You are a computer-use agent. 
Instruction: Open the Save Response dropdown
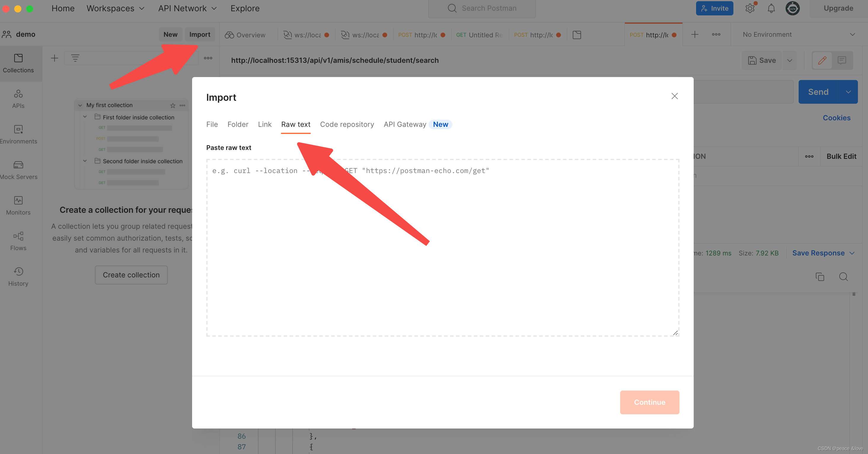[x=823, y=253]
